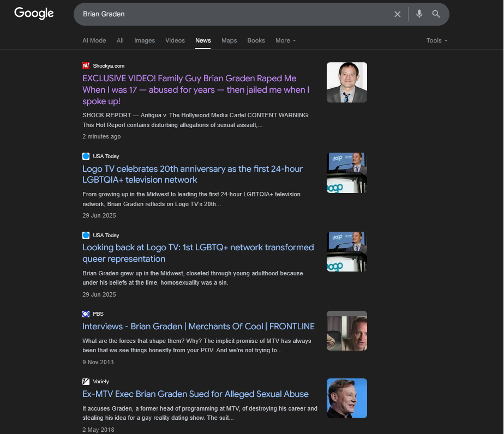Click the Google logo
The image size is (504, 434).
tap(34, 14)
